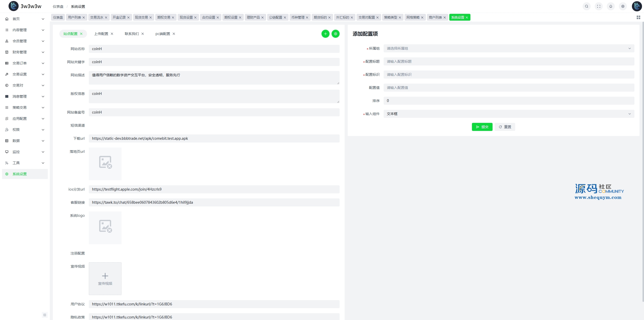The image size is (644, 320).
Task: Open the 所属组 dropdown
Action: point(508,48)
